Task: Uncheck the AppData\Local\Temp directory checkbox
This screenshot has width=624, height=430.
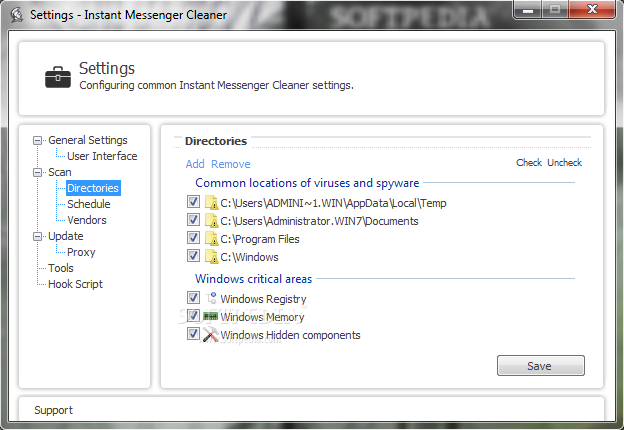Action: [x=193, y=202]
